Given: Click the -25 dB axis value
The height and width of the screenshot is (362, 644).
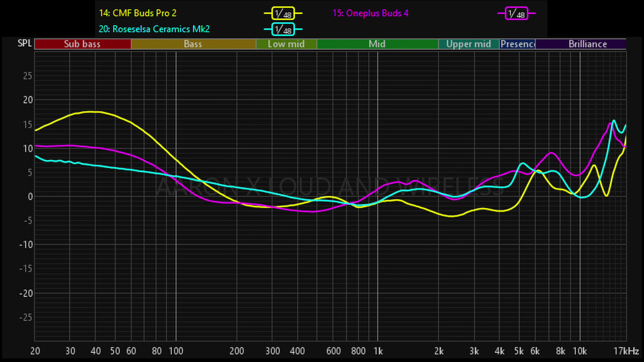Looking at the screenshot, I should (26, 317).
